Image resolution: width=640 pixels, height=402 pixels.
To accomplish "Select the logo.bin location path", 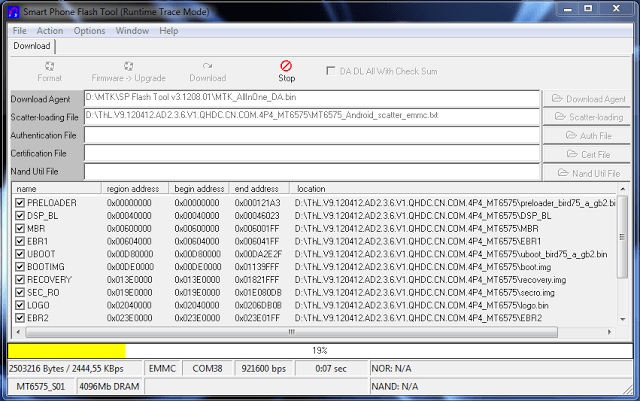I will point(421,305).
